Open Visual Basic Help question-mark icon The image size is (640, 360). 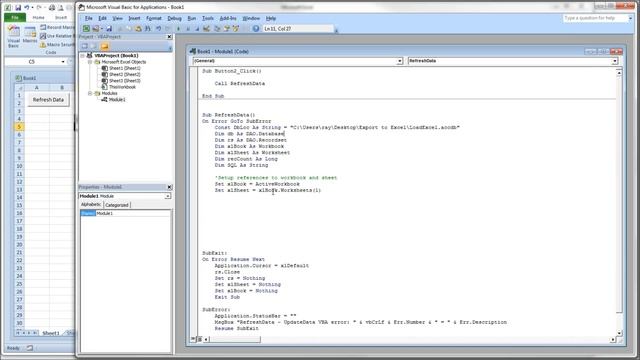(256, 29)
